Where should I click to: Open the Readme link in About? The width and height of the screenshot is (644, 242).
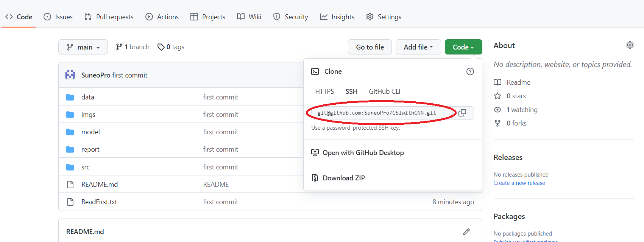click(518, 82)
